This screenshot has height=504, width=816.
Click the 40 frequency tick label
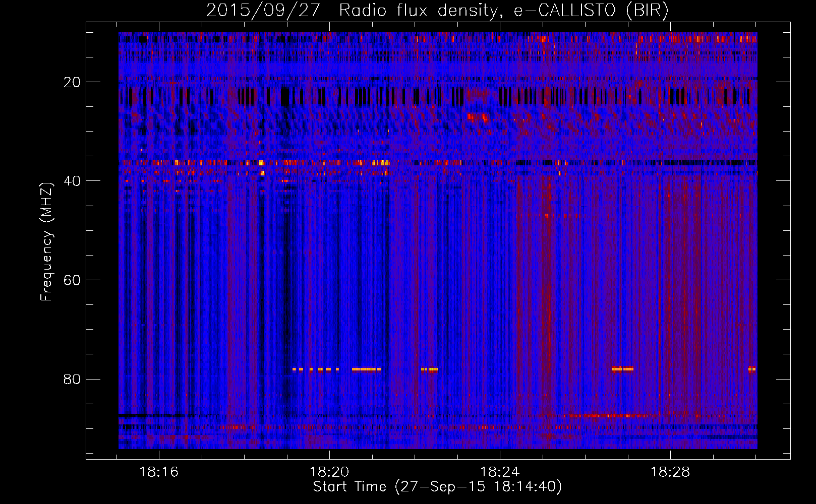(72, 181)
